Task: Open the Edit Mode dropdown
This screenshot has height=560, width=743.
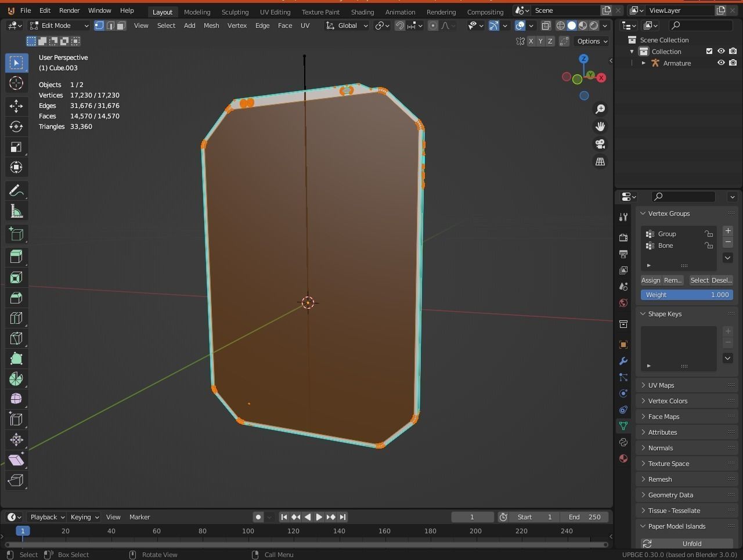Action: click(59, 26)
